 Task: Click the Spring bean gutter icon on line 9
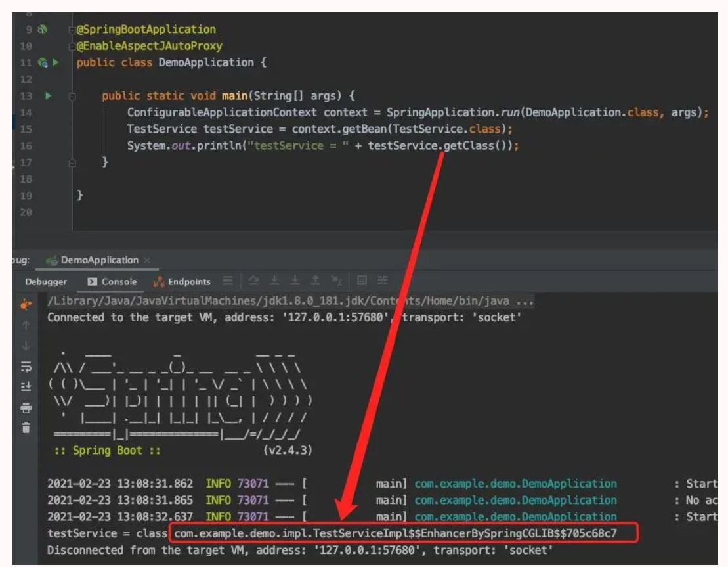click(42, 30)
